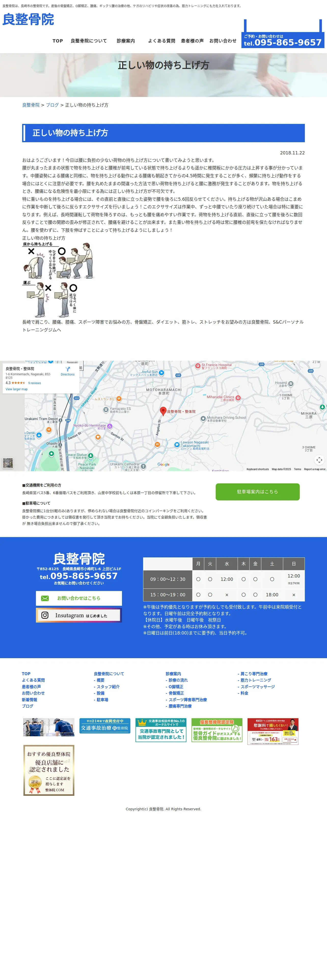Click footer 筋力トレーニング link
327x980 pixels.
[x=254, y=680]
